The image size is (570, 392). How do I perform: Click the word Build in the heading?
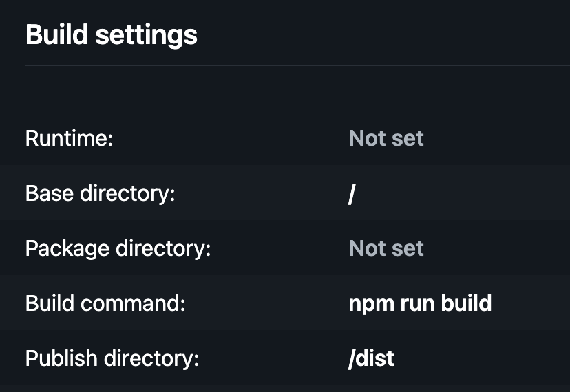pos(56,35)
